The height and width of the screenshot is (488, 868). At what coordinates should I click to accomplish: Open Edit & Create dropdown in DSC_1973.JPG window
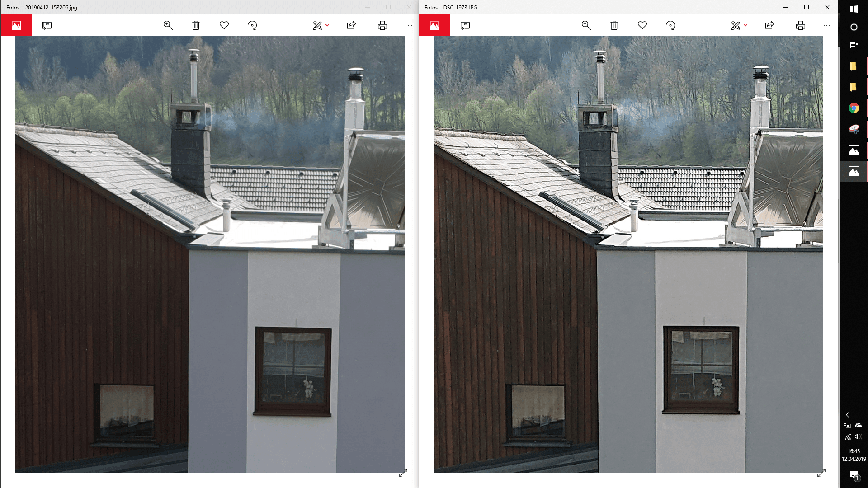[x=739, y=25]
